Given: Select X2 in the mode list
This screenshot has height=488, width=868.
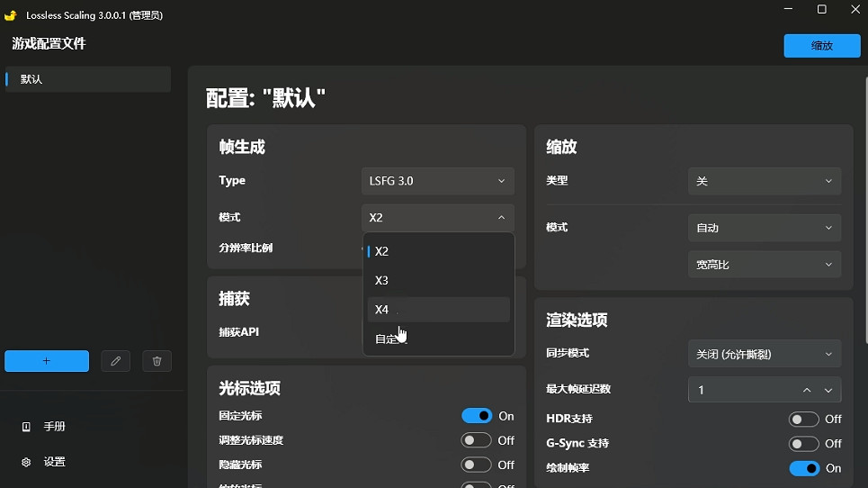Looking at the screenshot, I should coord(438,251).
